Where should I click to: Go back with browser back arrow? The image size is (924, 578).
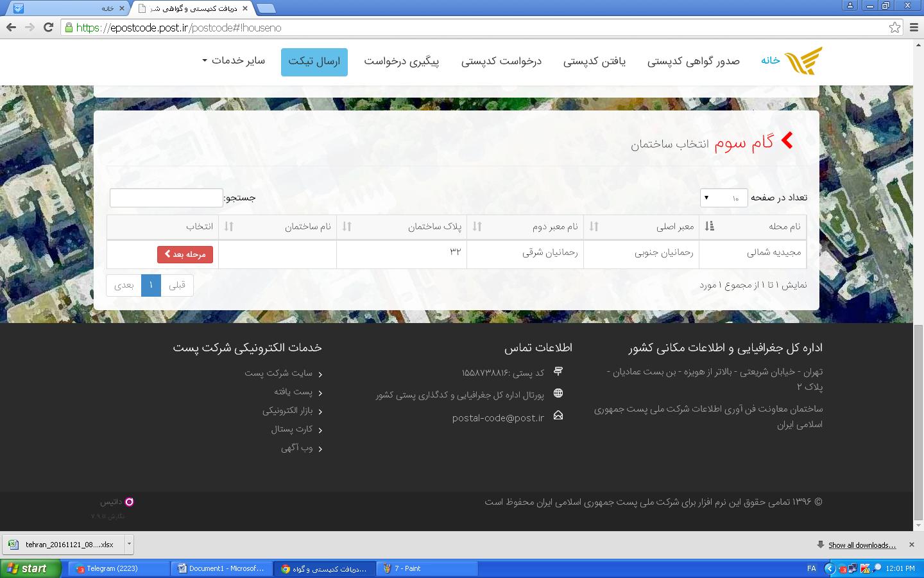11,27
